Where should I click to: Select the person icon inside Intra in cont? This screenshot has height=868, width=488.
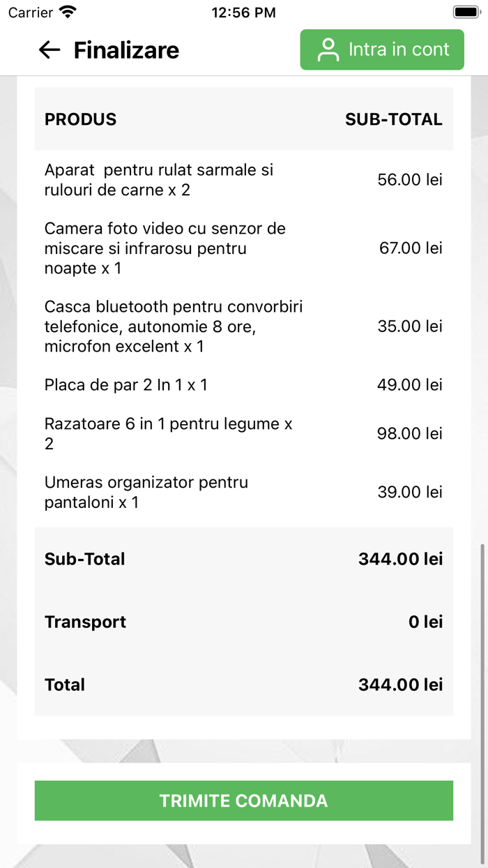click(x=328, y=50)
